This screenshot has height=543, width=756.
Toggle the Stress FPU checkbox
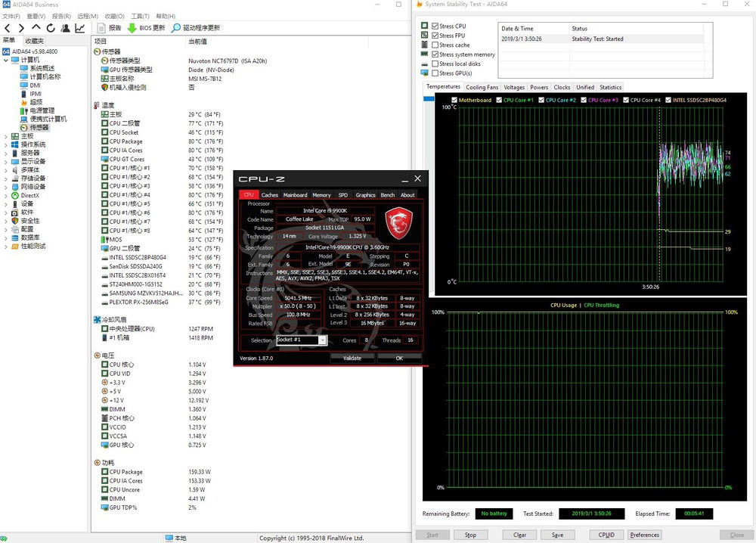click(435, 36)
